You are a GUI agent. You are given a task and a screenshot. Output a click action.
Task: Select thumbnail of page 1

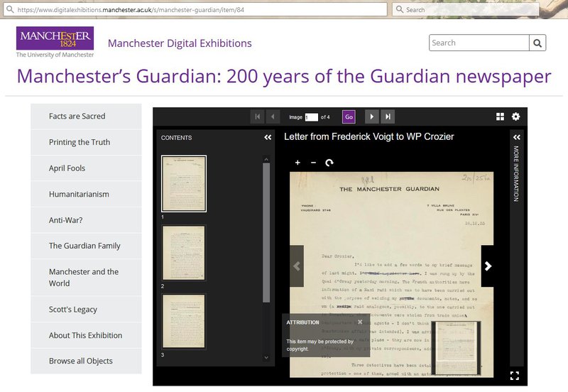184,183
